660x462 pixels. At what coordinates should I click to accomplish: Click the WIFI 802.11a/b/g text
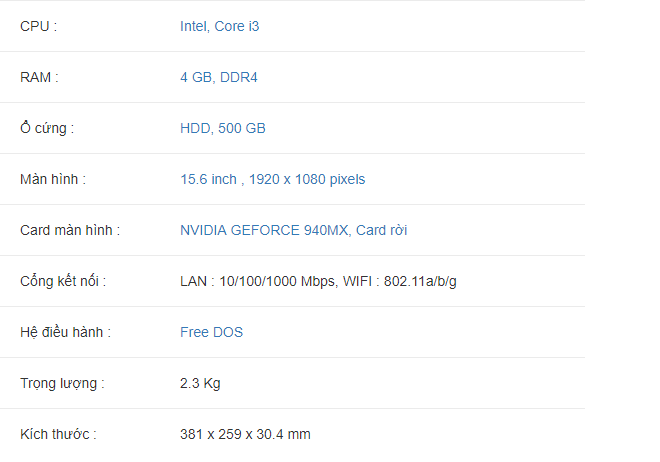point(399,281)
